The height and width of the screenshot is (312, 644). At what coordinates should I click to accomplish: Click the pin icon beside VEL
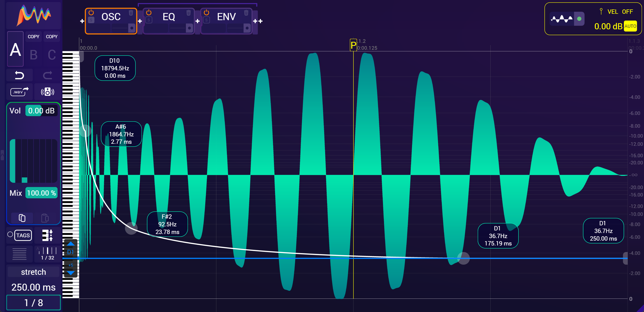pos(601,11)
